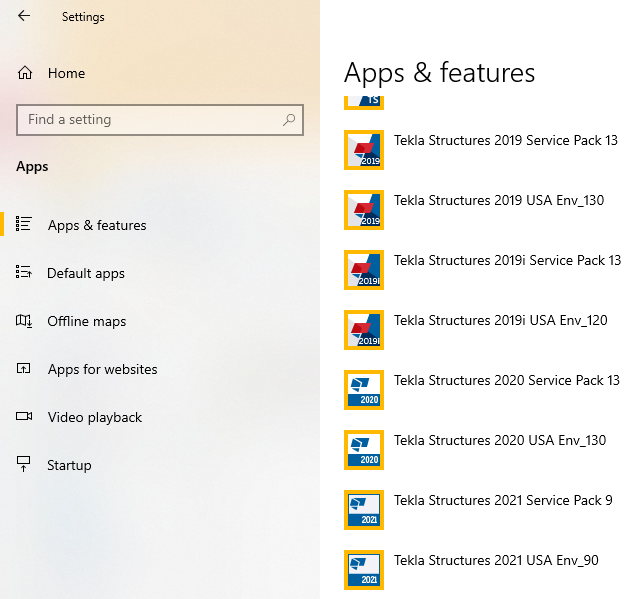This screenshot has height=599, width=632.
Task: Click the Home icon in the sidebar
Action: tap(25, 73)
